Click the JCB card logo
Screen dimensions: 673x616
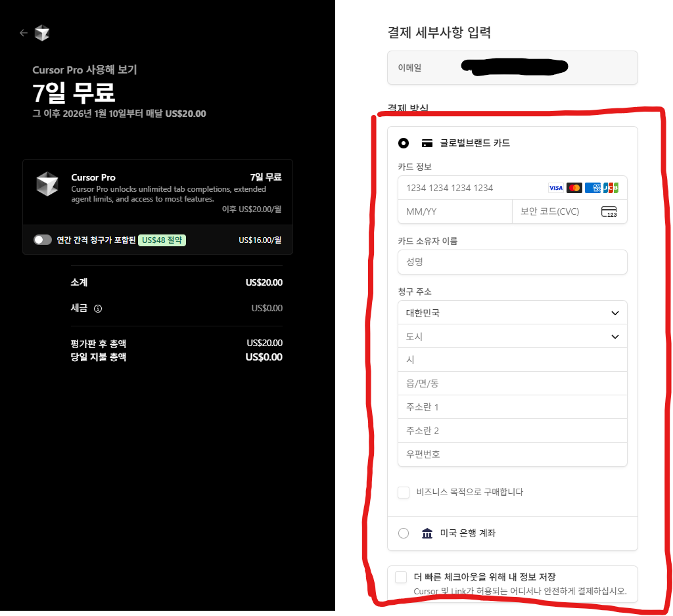click(x=611, y=188)
